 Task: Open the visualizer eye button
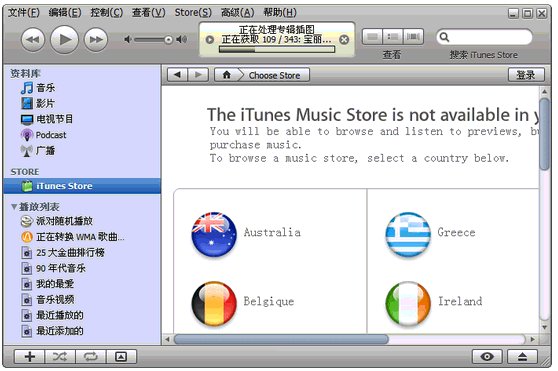coord(487,356)
